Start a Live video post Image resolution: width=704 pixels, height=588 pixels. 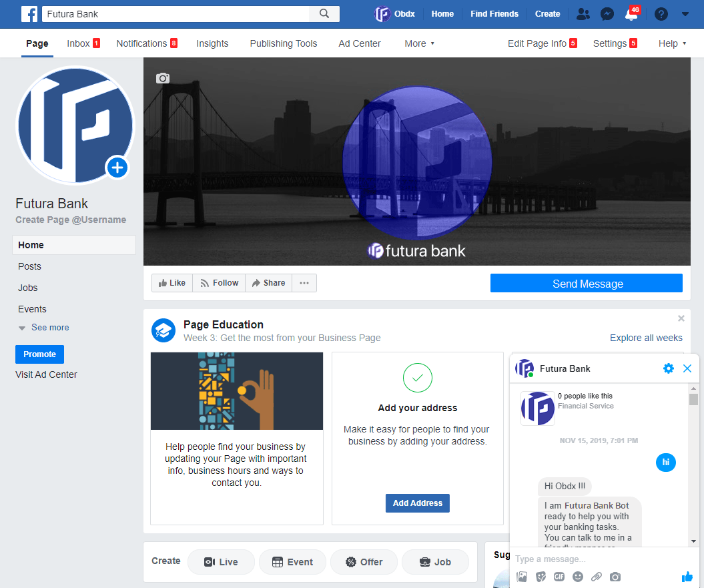coord(222,562)
